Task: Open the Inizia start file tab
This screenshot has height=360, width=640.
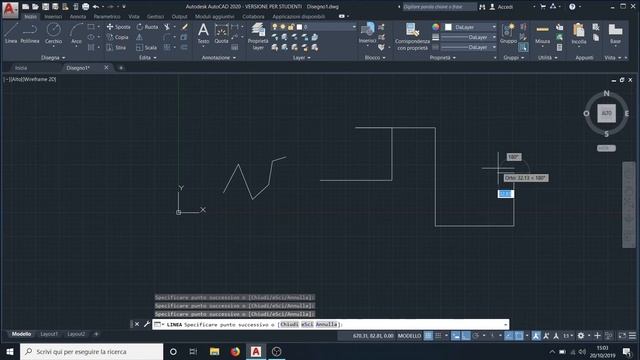Action: (21, 68)
